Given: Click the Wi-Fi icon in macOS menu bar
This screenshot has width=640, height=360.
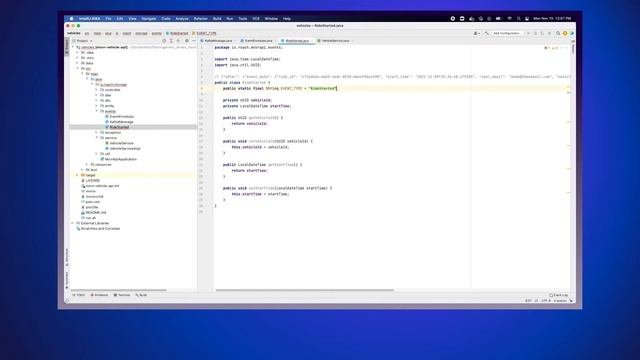Looking at the screenshot, I should click(x=509, y=19).
